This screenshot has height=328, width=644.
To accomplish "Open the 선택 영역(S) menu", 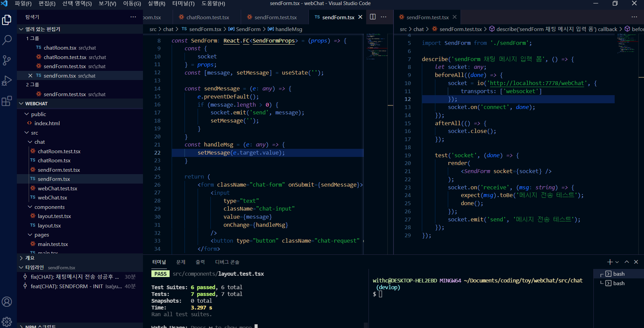I will [77, 3].
